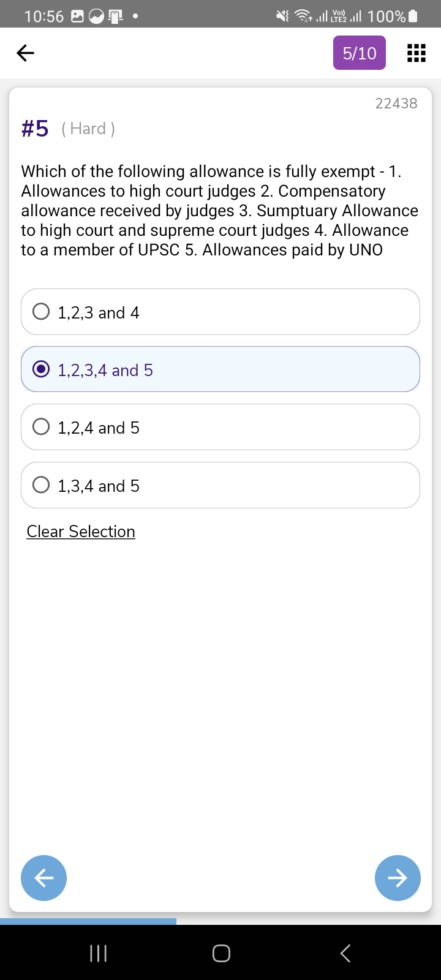
Task: Pick the "1,3,4 and 5" option
Action: [x=41, y=485]
